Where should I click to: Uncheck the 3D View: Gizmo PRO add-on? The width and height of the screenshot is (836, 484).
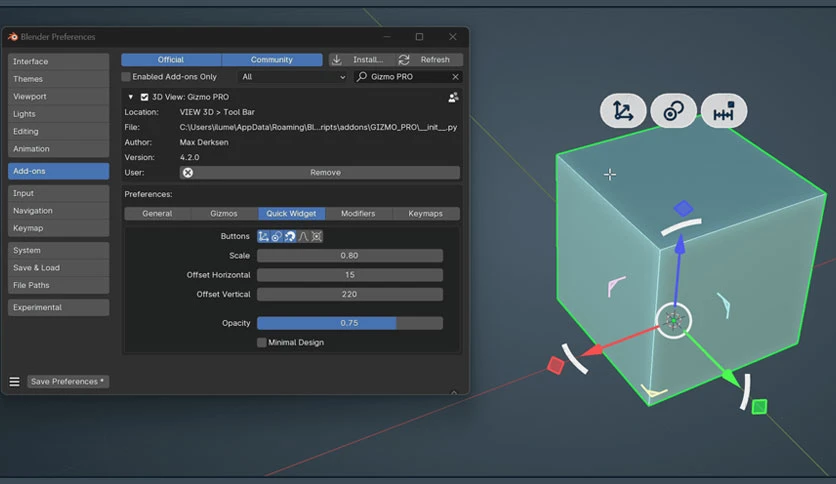point(144,97)
